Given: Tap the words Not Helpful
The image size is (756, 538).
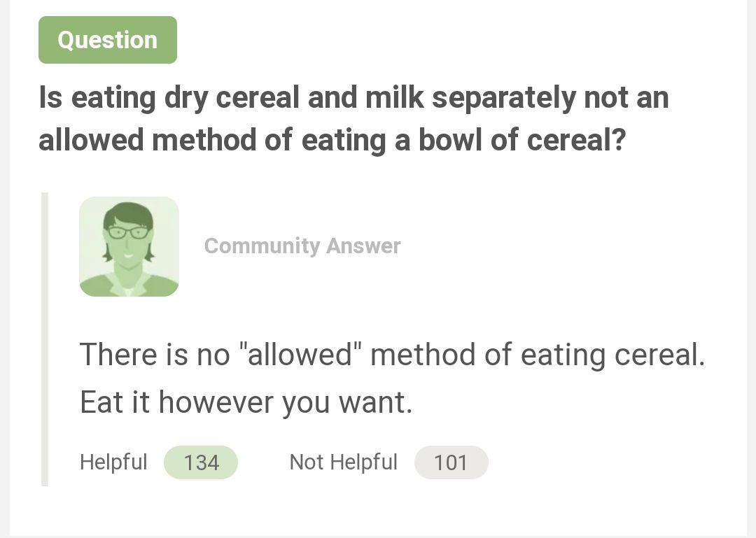Looking at the screenshot, I should pos(343,462).
